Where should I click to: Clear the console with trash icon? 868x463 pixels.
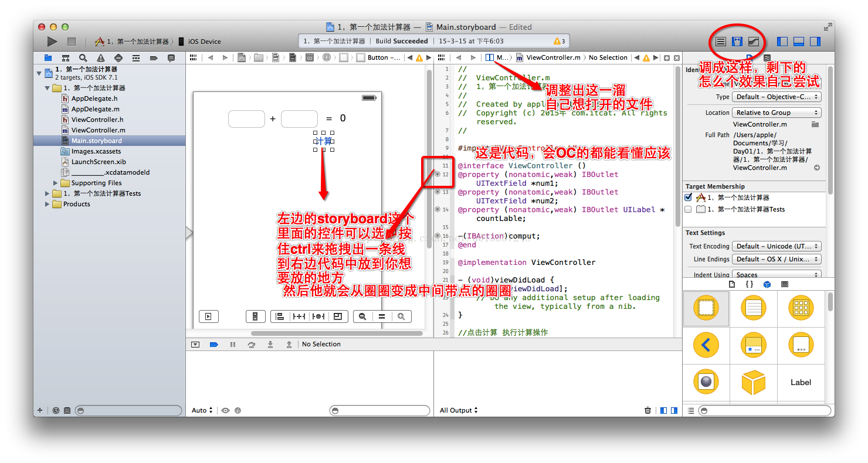point(647,411)
